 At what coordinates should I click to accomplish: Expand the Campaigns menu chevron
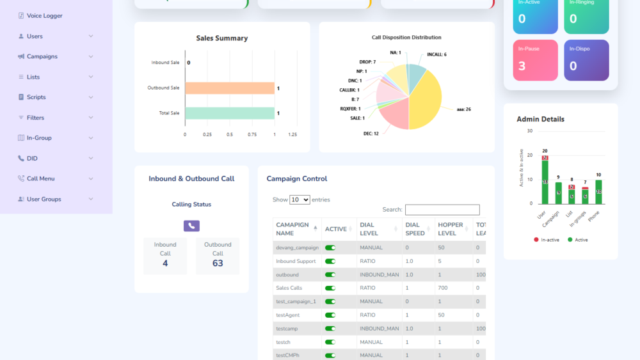[x=91, y=56]
